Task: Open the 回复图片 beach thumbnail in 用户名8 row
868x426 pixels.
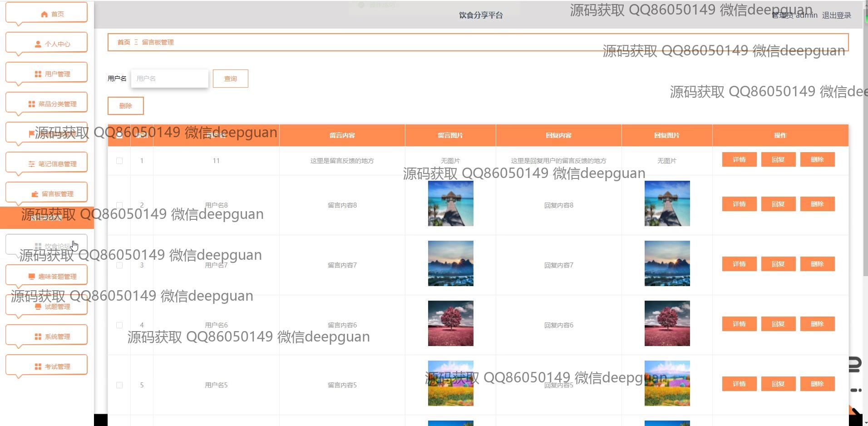Action: click(667, 203)
